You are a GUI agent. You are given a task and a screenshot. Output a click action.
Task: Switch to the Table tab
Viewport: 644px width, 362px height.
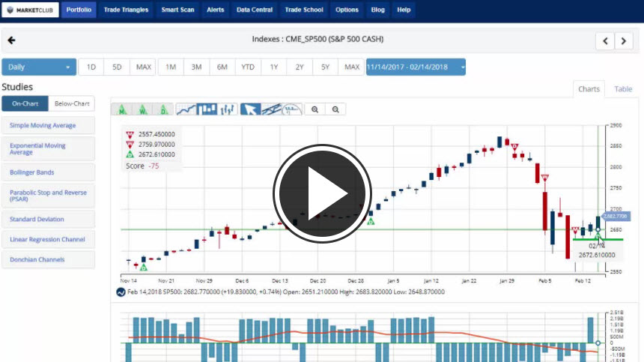[623, 89]
